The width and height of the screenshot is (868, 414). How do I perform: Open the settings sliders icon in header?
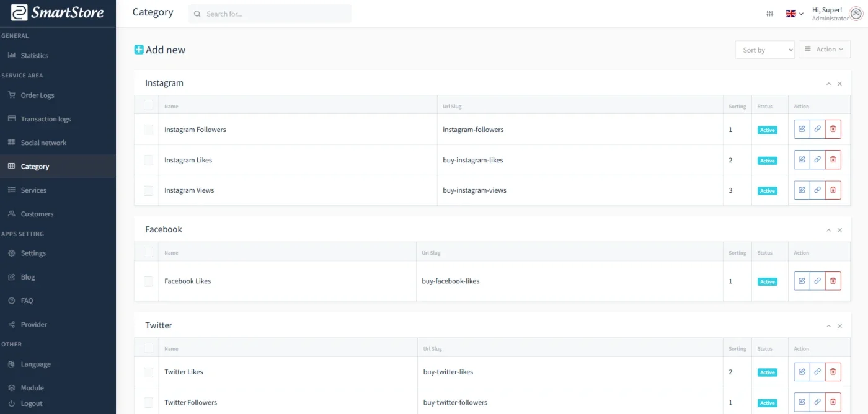click(x=769, y=14)
